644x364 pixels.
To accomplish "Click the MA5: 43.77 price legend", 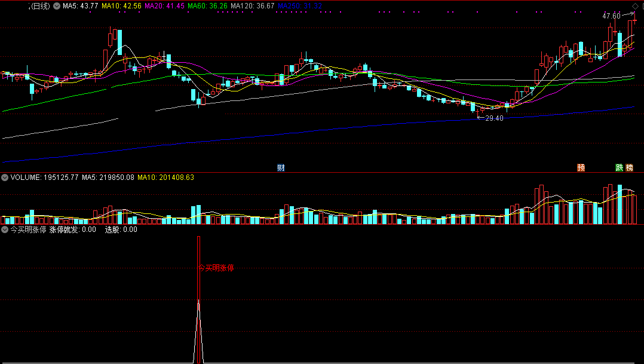I will 81,6.
